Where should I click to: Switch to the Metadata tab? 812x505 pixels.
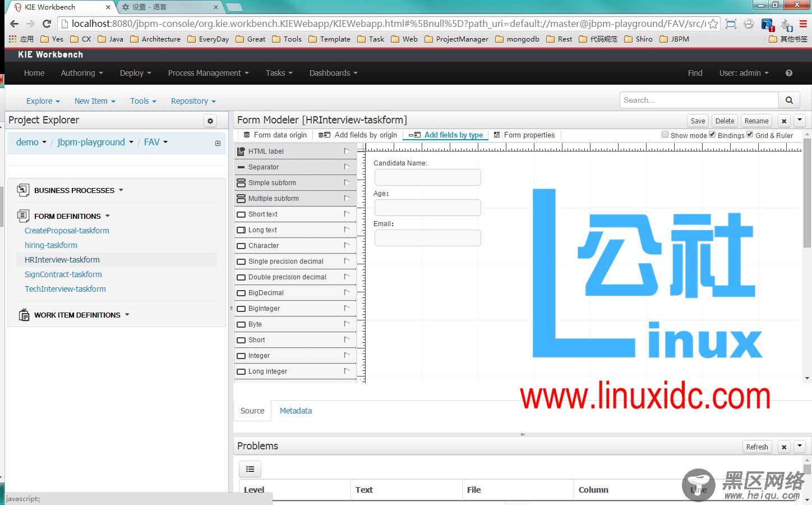pyautogui.click(x=296, y=411)
